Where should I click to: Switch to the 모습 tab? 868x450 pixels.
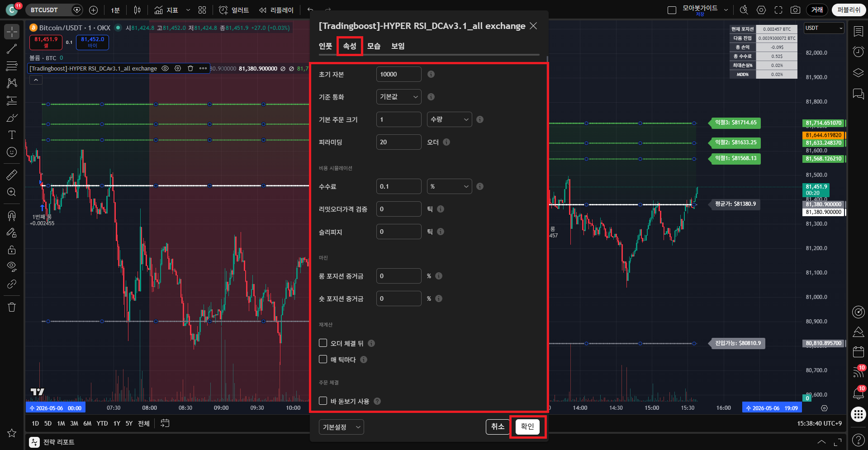point(374,46)
